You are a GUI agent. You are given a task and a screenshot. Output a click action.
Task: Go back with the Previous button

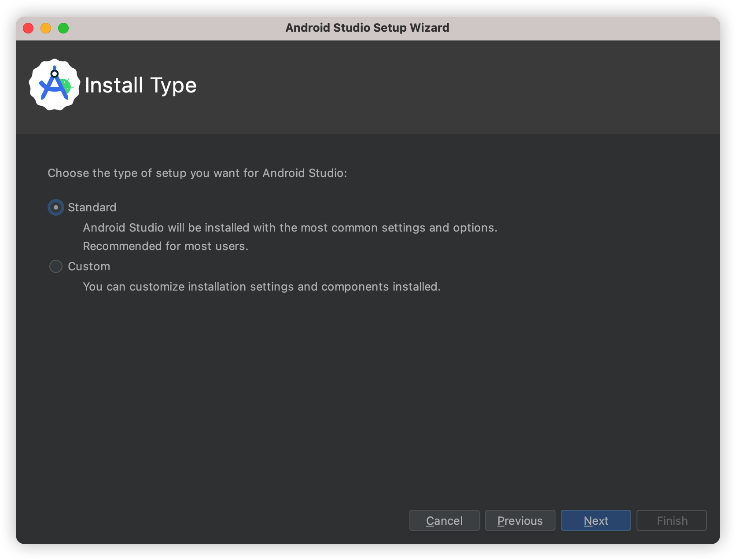point(520,520)
